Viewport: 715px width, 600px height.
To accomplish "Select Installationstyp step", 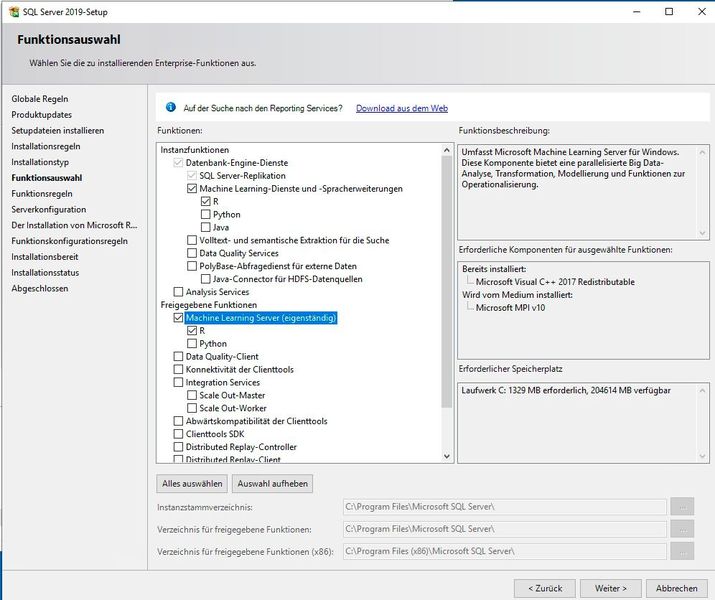I will (x=40, y=162).
